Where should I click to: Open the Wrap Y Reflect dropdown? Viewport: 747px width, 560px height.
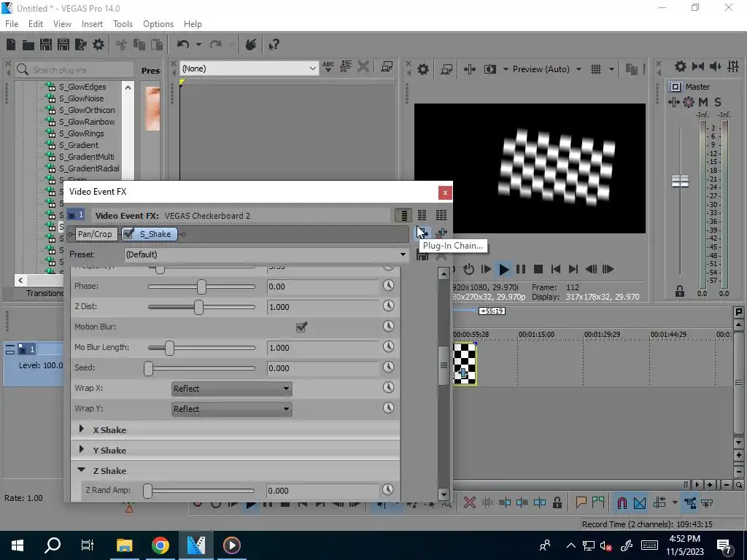pyautogui.click(x=231, y=409)
